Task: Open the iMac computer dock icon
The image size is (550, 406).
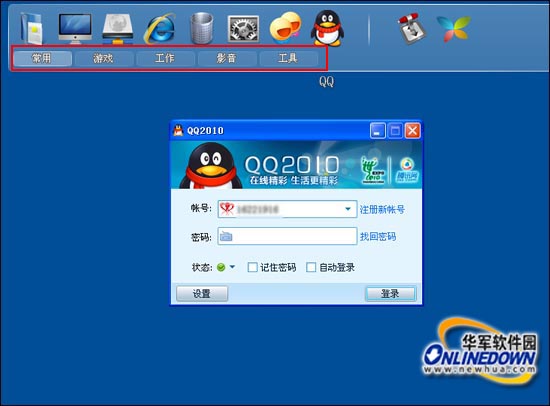Action: [75, 28]
